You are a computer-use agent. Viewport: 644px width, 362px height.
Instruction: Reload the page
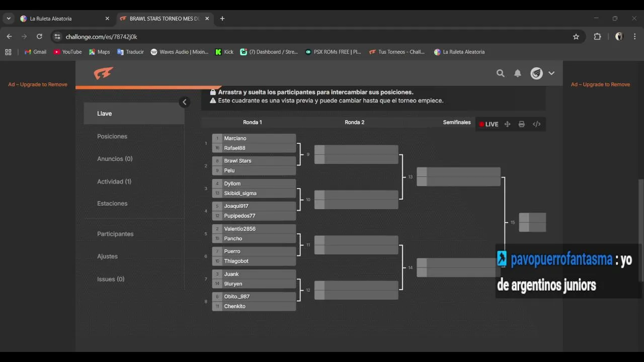coord(39,37)
